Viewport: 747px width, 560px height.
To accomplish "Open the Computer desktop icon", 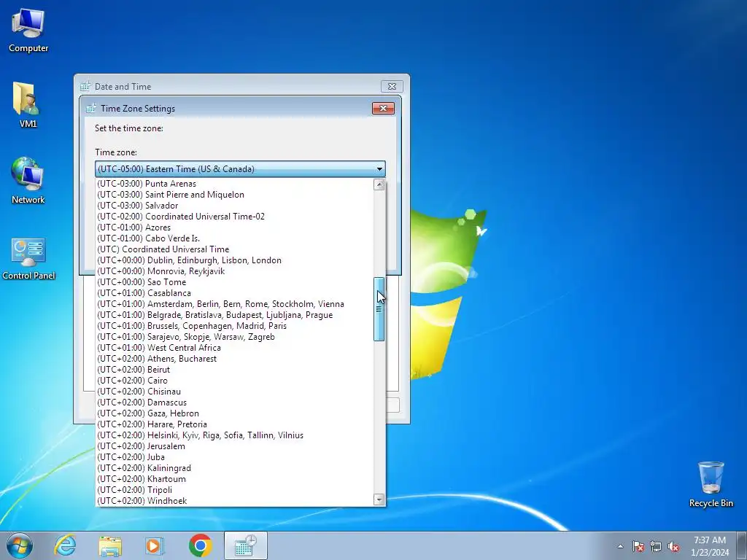I will point(28,31).
